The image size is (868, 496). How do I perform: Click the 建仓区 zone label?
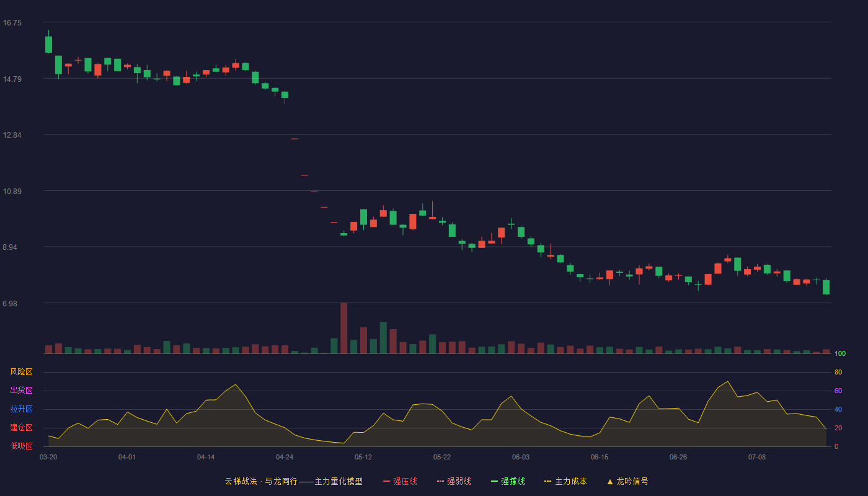[x=21, y=428]
